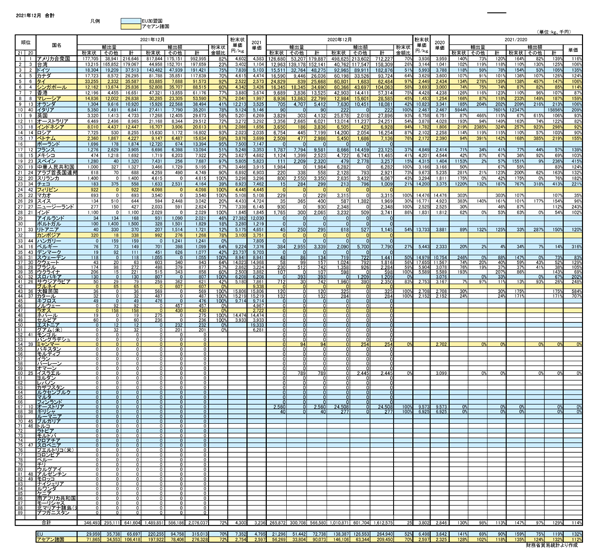
Task: Select the アイルランド country cell
Action: (x=57, y=218)
